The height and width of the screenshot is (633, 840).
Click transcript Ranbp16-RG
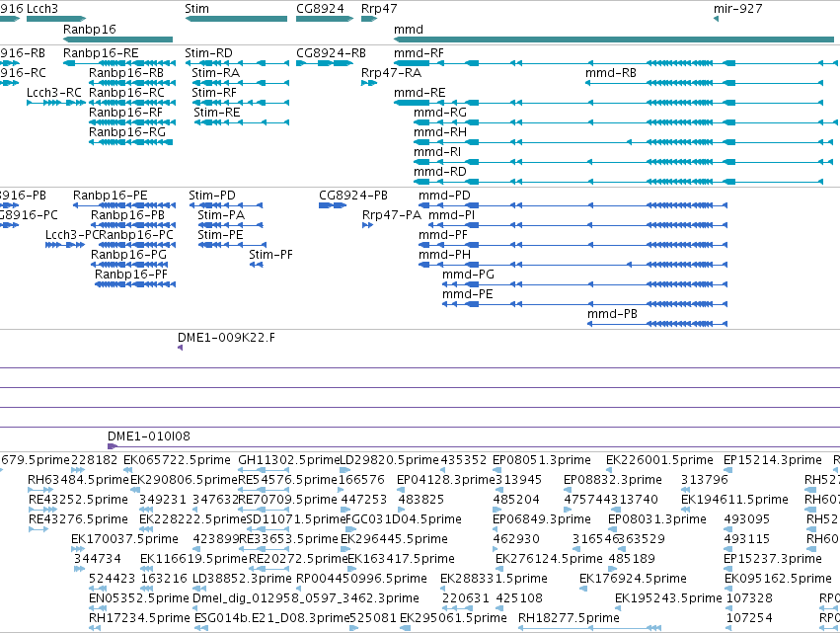pos(127,132)
